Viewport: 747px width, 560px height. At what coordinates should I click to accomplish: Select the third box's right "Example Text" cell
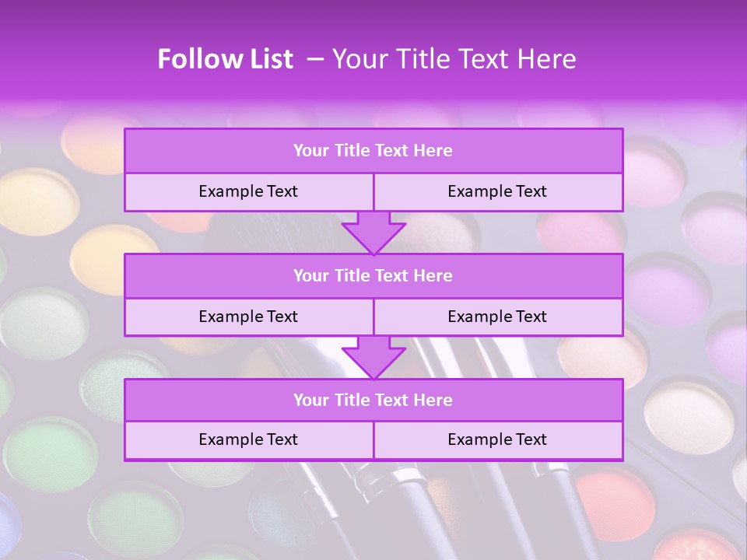click(x=497, y=440)
